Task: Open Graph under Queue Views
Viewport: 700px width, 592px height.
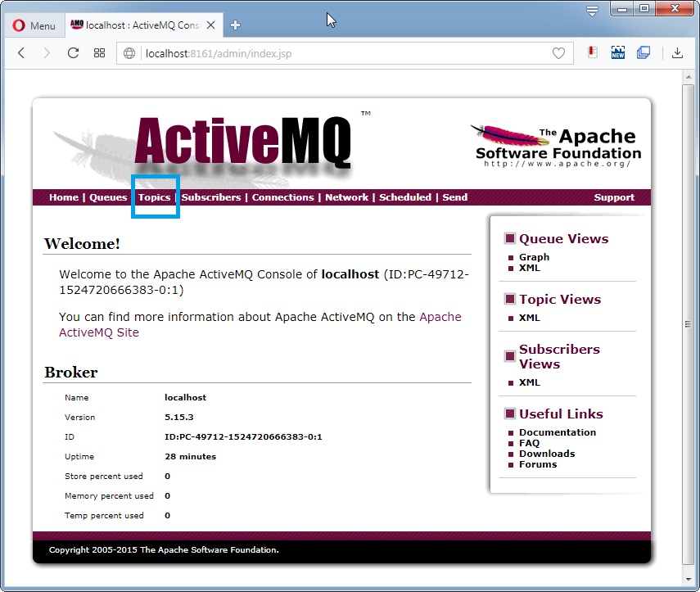Action: click(x=535, y=257)
